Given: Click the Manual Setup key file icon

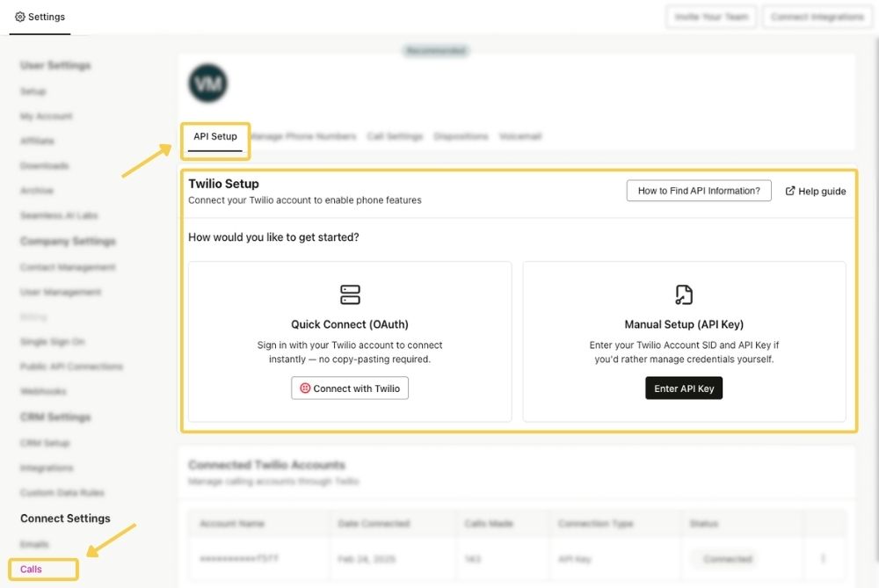Looking at the screenshot, I should (x=684, y=294).
